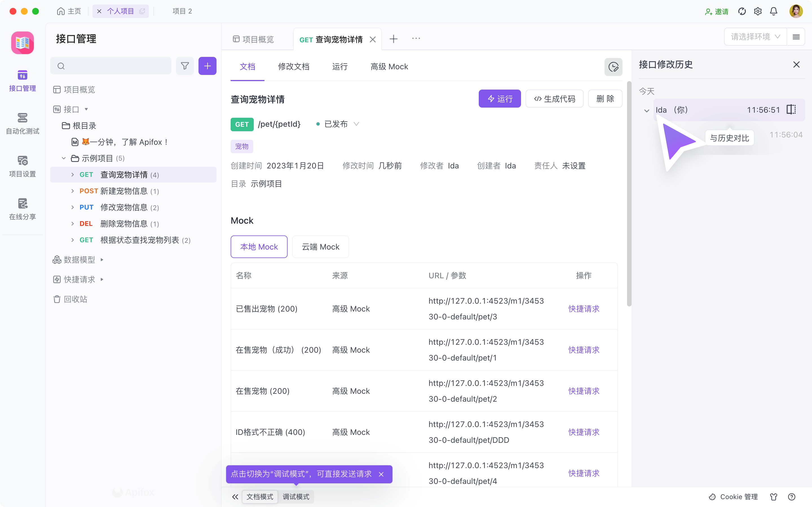Expand the POST 新建宠物信息 tree item
This screenshot has height=507, width=812.
coord(72,191)
